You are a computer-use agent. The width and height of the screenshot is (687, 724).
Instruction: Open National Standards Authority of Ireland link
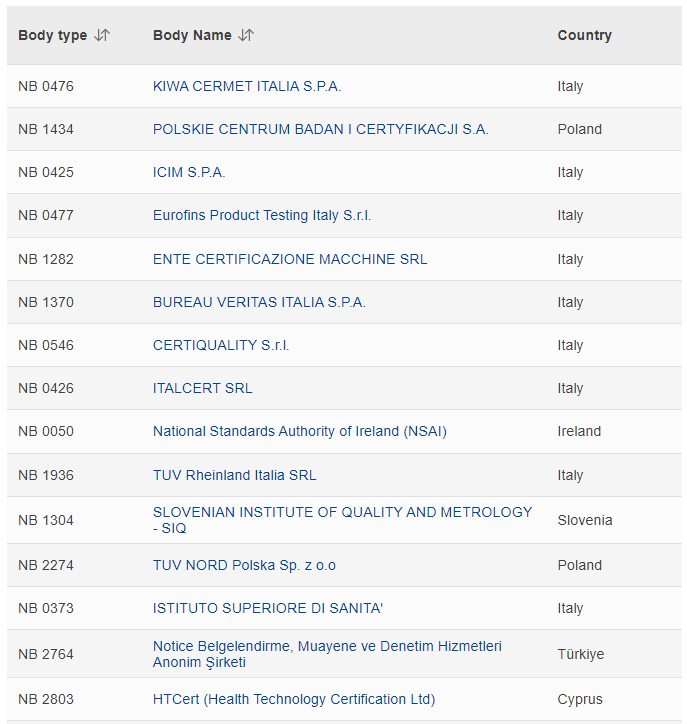pos(300,431)
